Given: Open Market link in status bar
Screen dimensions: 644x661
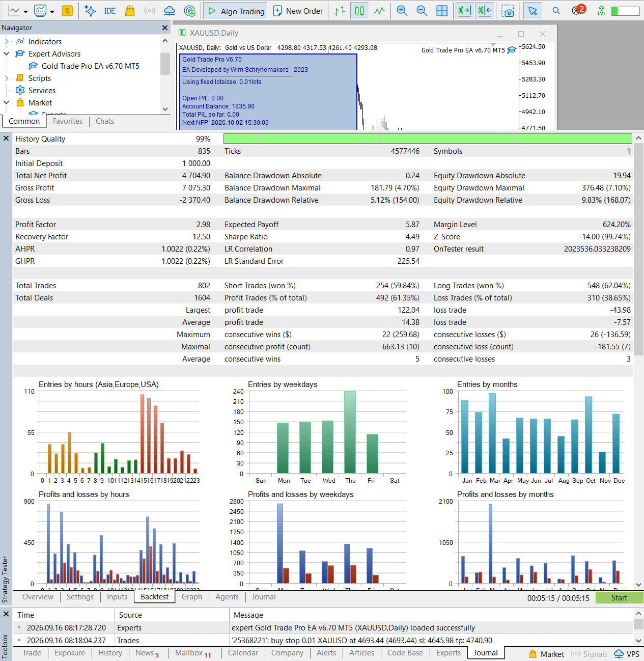Looking at the screenshot, I should point(546,654).
